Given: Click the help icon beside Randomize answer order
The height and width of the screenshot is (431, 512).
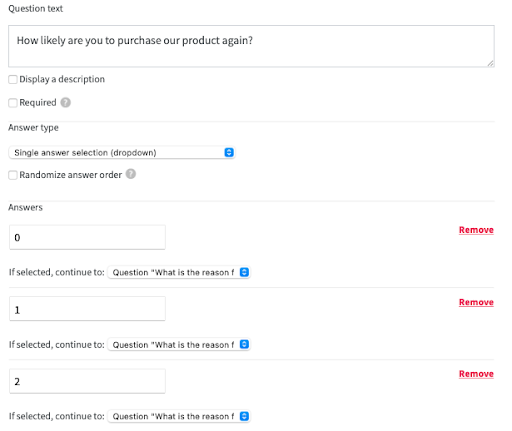Looking at the screenshot, I should [131, 174].
